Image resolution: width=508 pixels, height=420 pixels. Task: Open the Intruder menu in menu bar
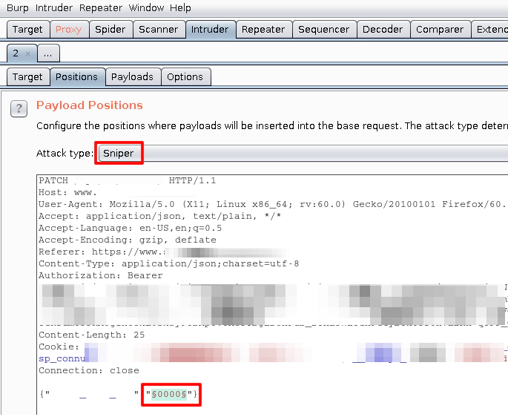[x=54, y=8]
